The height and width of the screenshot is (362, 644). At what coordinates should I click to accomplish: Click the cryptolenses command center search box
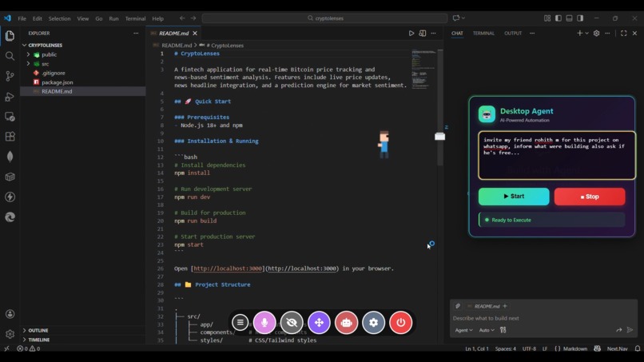click(x=324, y=18)
